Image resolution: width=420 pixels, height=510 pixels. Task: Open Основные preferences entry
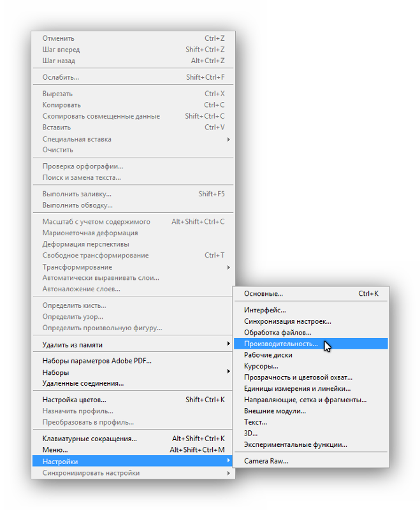pyautogui.click(x=311, y=293)
